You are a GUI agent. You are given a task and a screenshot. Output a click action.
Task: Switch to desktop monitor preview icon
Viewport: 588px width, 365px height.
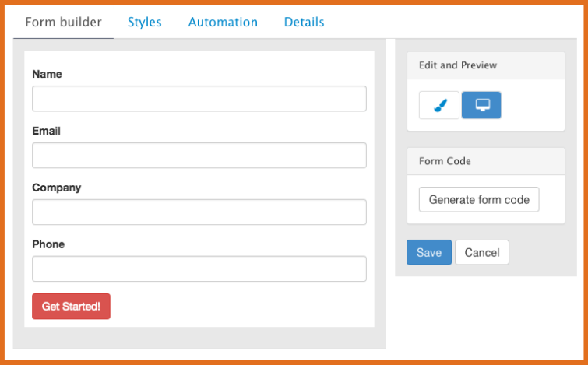pyautogui.click(x=481, y=105)
